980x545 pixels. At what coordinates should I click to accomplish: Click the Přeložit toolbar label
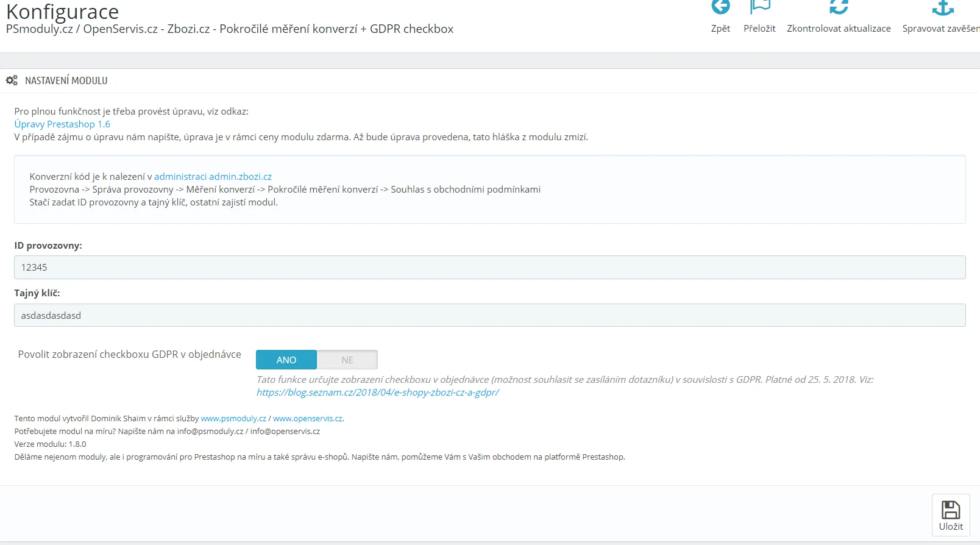point(759,29)
